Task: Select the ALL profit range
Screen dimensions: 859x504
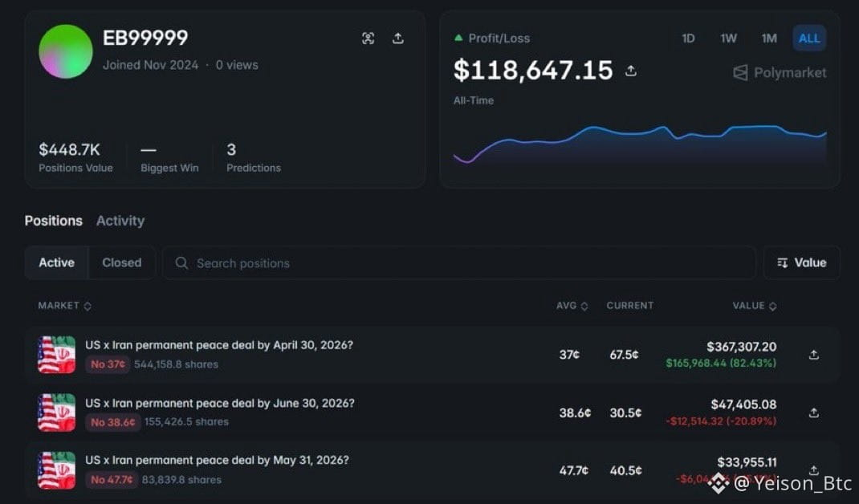Action: [x=809, y=39]
